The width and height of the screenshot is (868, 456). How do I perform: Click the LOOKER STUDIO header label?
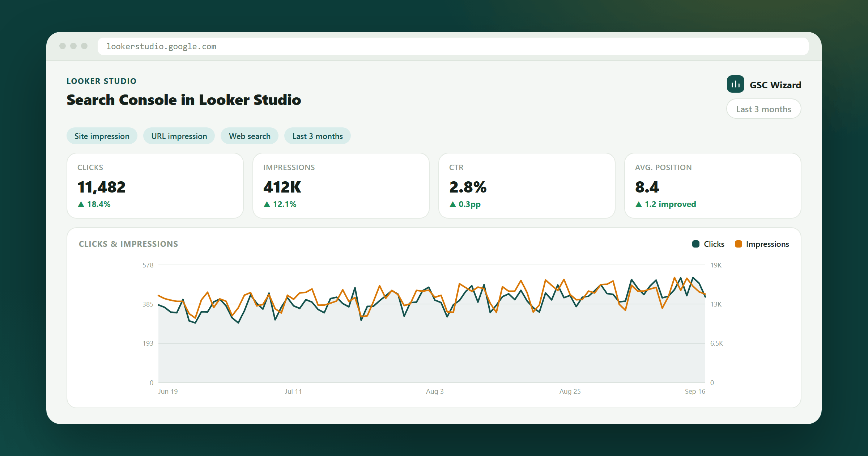coord(102,81)
